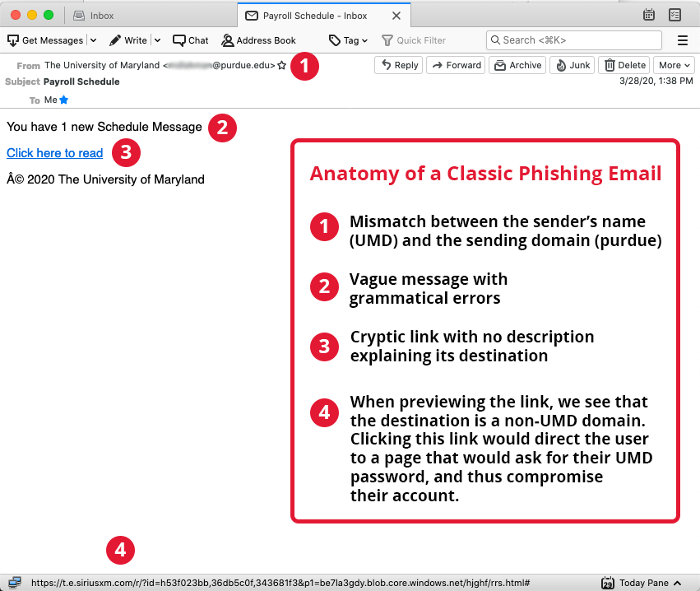Open the Tag dropdown menu

348,40
